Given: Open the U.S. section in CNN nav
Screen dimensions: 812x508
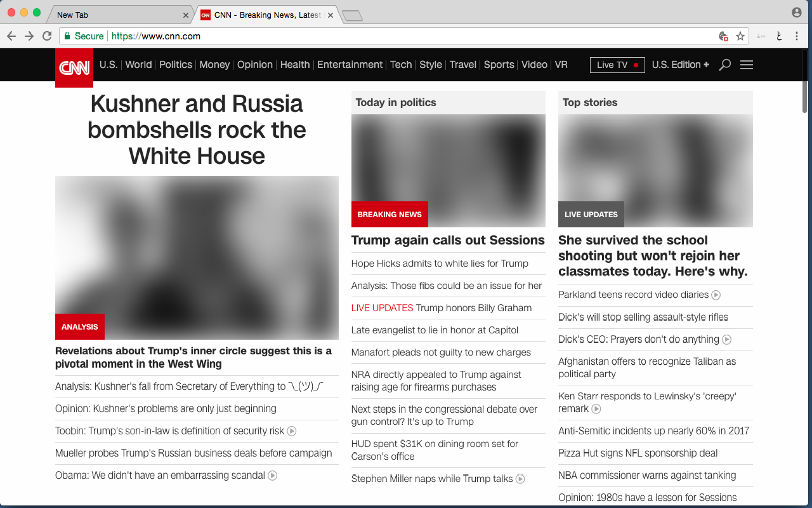Looking at the screenshot, I should tap(108, 65).
